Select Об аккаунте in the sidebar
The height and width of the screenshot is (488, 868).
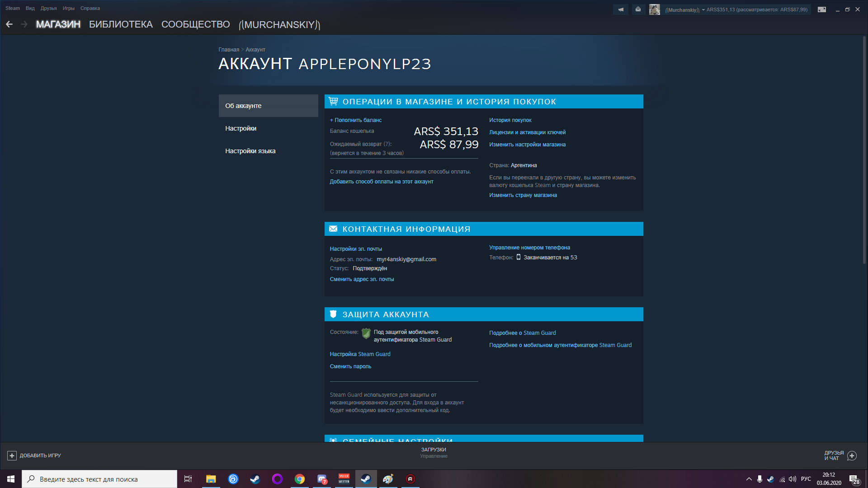[269, 106]
